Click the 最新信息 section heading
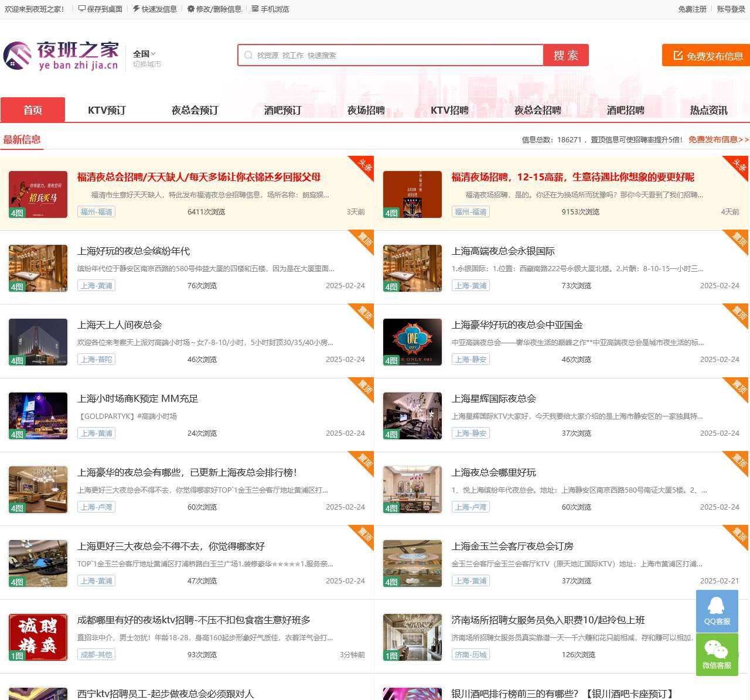Image resolution: width=750 pixels, height=700 pixels. [22, 139]
